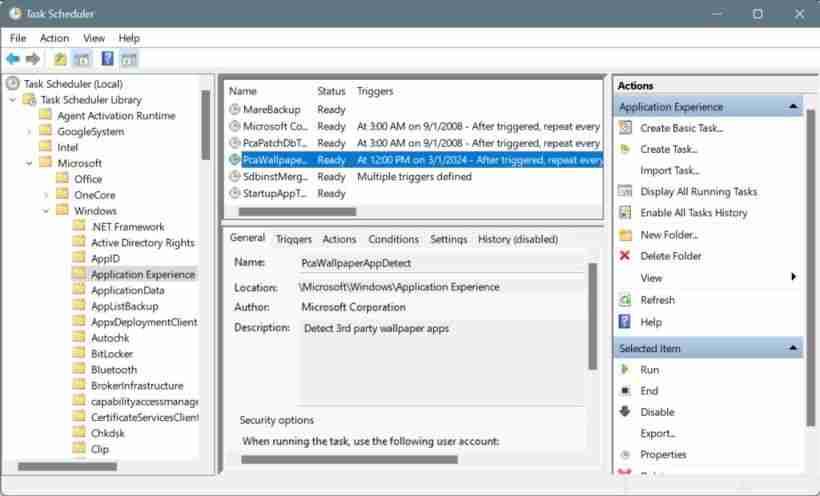Click the task Name field PcaWallpaperAppDetect
This screenshot has height=496, width=820.
pyautogui.click(x=441, y=263)
